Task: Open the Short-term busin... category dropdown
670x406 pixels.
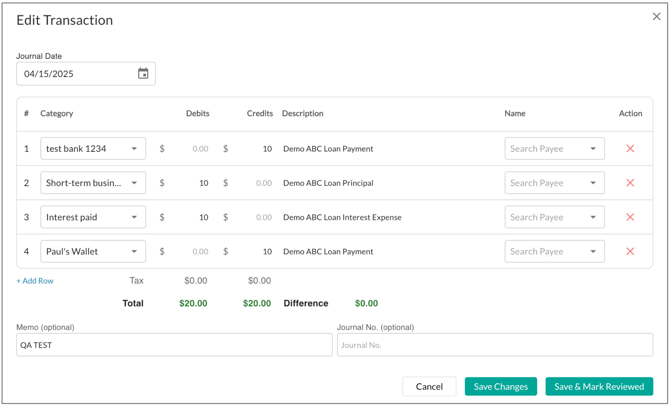Action: point(93,182)
